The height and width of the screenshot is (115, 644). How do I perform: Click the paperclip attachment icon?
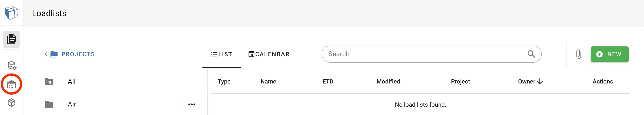pyautogui.click(x=579, y=54)
